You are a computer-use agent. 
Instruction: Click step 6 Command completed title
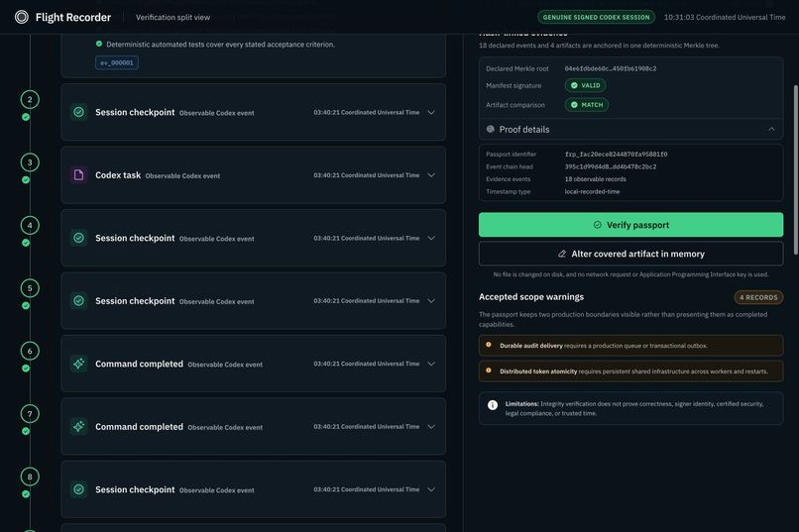[139, 364]
